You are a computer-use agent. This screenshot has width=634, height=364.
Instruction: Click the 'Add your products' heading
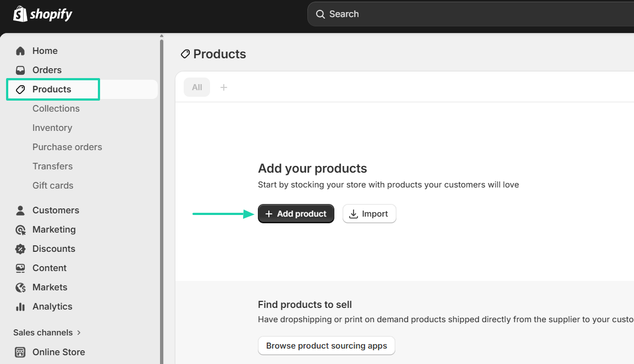pos(312,168)
